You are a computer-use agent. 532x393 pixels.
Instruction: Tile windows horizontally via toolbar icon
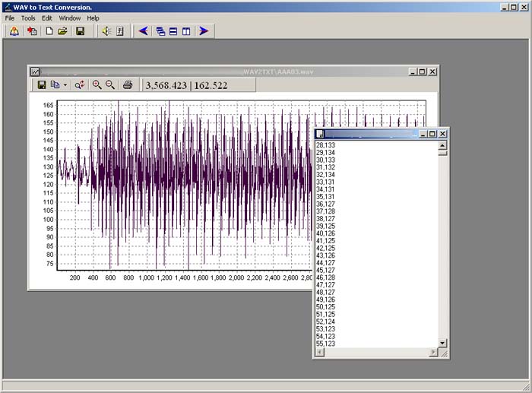(x=173, y=31)
